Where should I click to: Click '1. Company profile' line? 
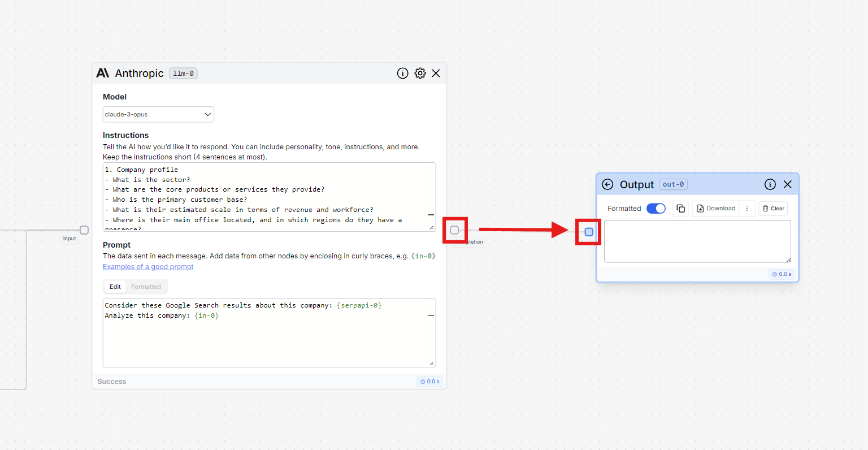pyautogui.click(x=141, y=170)
